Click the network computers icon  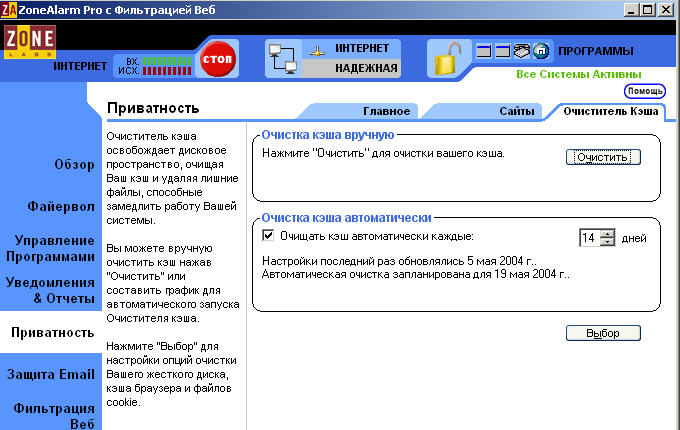pyautogui.click(x=283, y=59)
